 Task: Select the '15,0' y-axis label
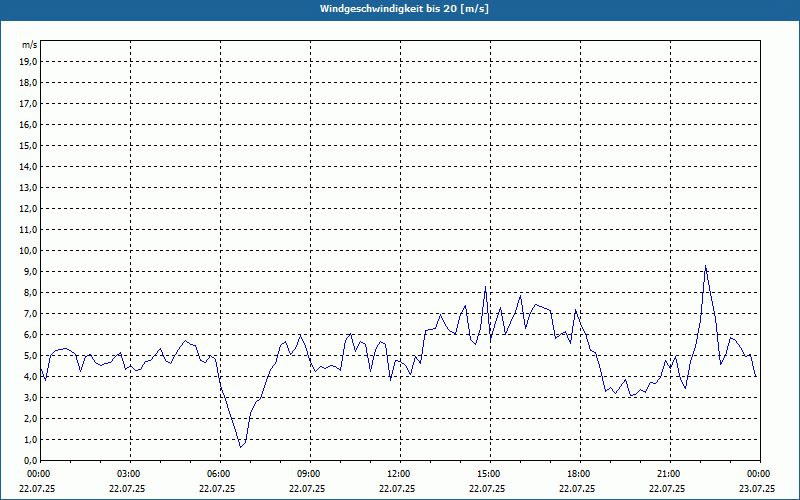click(x=29, y=145)
